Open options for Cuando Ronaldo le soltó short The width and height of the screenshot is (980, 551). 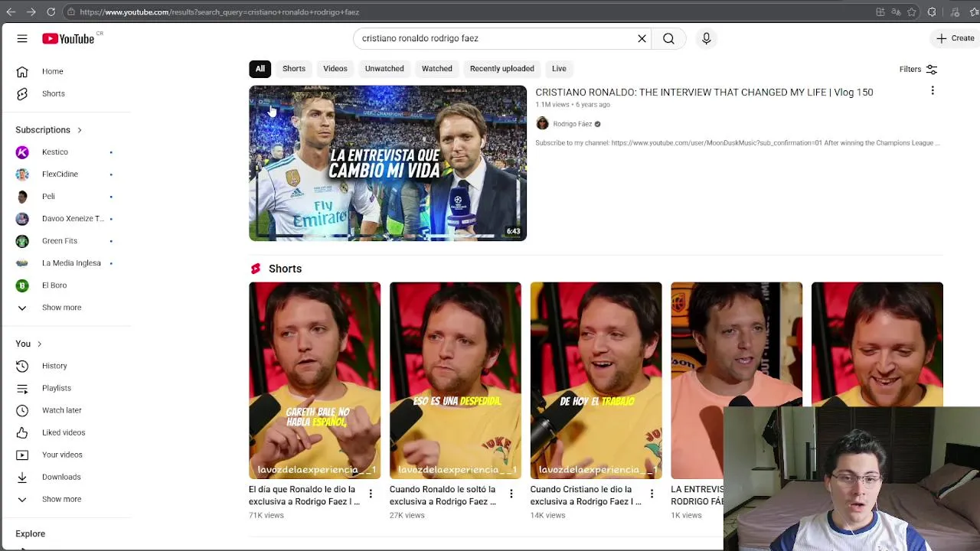click(x=511, y=494)
